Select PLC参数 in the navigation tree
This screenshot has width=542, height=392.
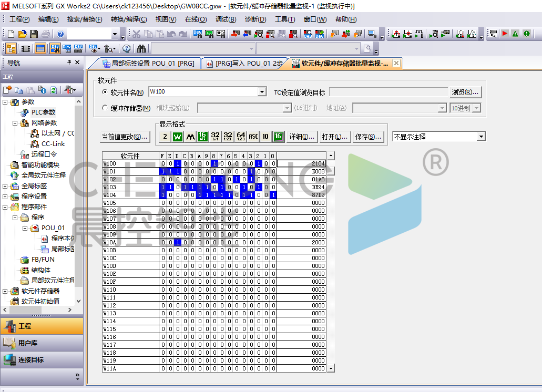point(43,112)
